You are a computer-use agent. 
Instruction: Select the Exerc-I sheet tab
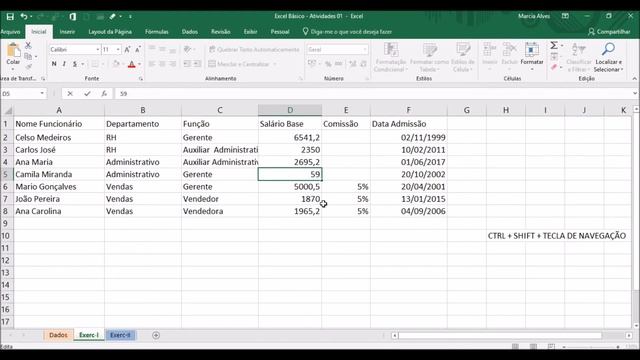pyautogui.click(x=89, y=335)
